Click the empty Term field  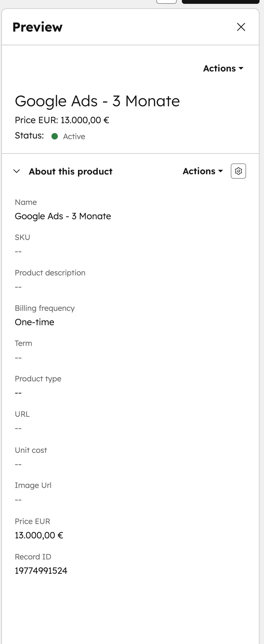[x=18, y=358]
